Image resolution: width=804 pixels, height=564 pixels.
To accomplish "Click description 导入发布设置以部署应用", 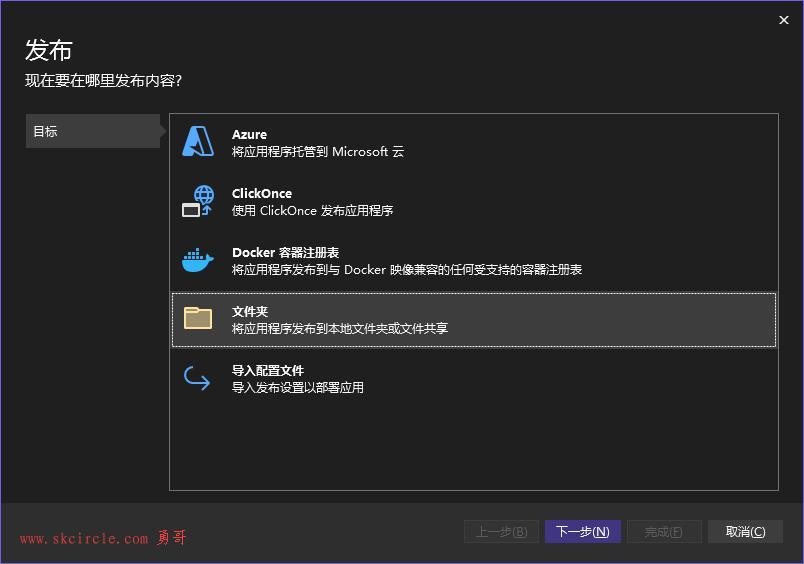I will coord(297,388).
